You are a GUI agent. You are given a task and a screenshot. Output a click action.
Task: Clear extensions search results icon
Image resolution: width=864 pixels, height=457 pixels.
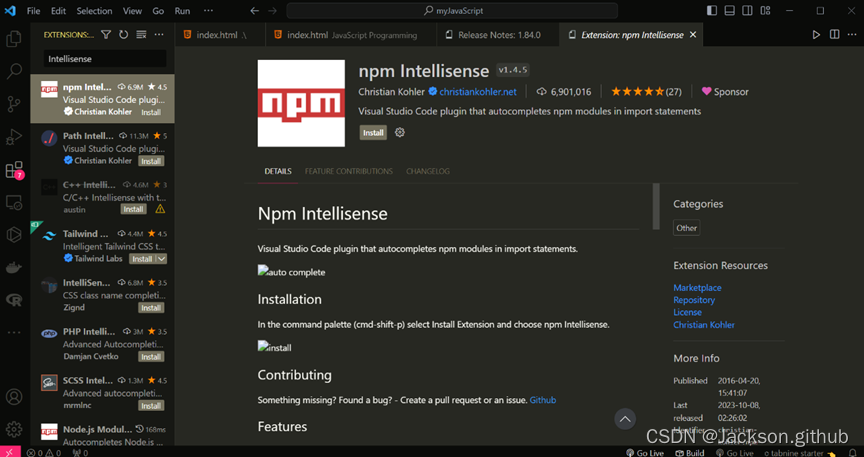pyautogui.click(x=141, y=35)
